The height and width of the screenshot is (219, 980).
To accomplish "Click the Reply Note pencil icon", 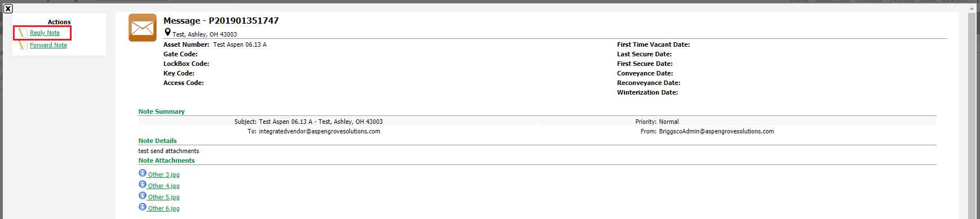I will pyautogui.click(x=22, y=33).
